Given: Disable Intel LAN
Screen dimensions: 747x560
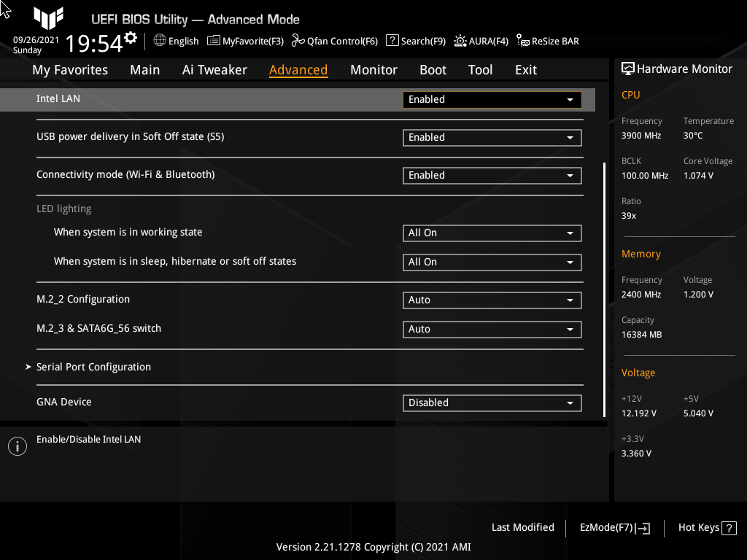Looking at the screenshot, I should click(x=492, y=99).
